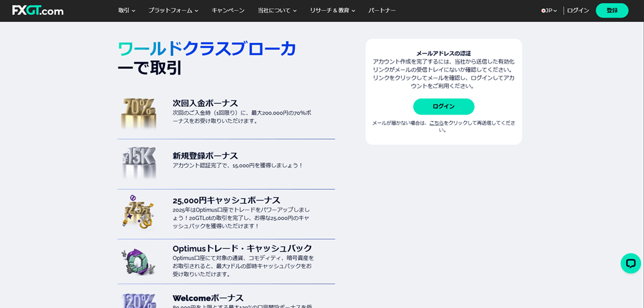644x308 pixels.
Task: Click the ワールドクラスブローカーで取引 headline
Action: tap(207, 59)
